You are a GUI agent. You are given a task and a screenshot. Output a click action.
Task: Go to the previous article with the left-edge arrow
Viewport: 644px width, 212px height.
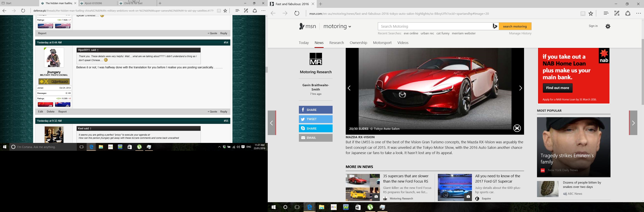point(272,123)
